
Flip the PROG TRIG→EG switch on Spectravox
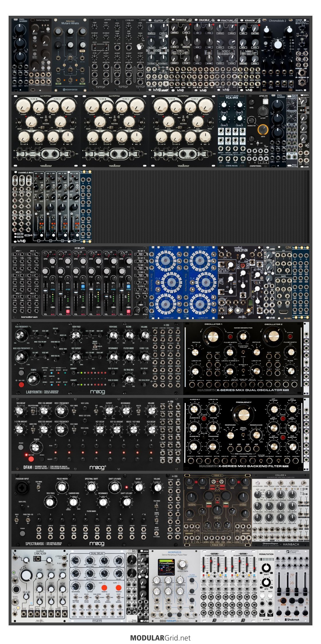(x=28, y=519)
